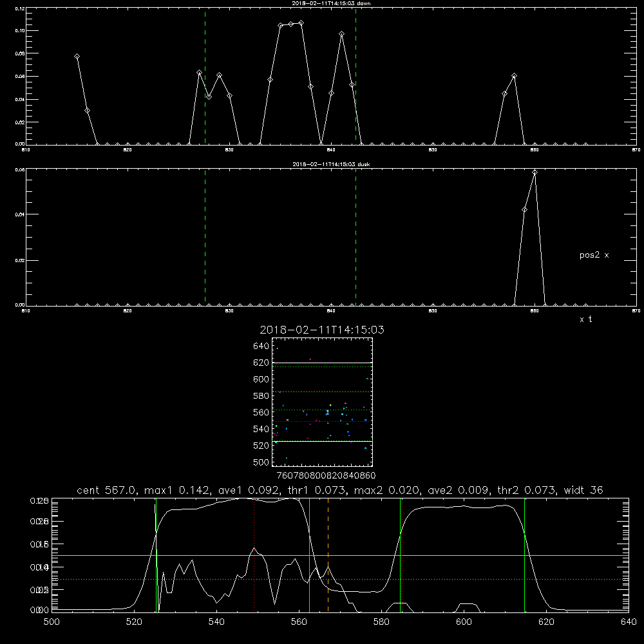The height and width of the screenshot is (644, 644).
Task: Click the 620 label on scatter plot y-axis
Action: click(261, 363)
